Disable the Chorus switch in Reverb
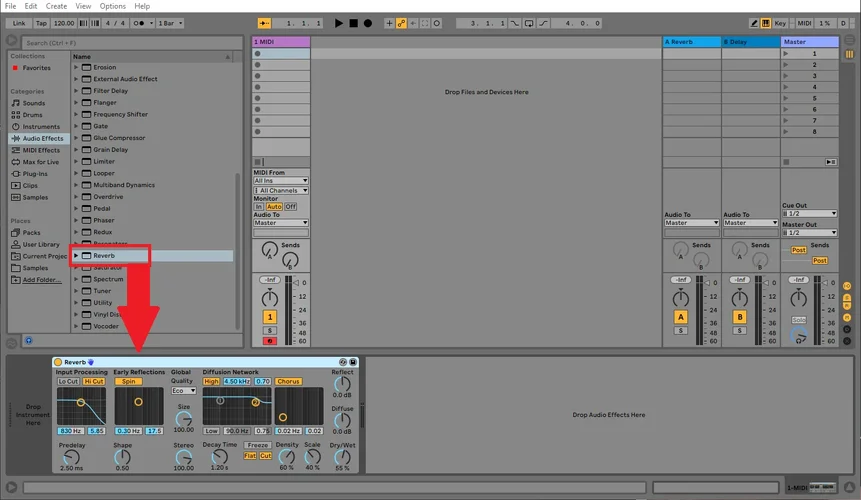This screenshot has width=861, height=500. (x=288, y=381)
